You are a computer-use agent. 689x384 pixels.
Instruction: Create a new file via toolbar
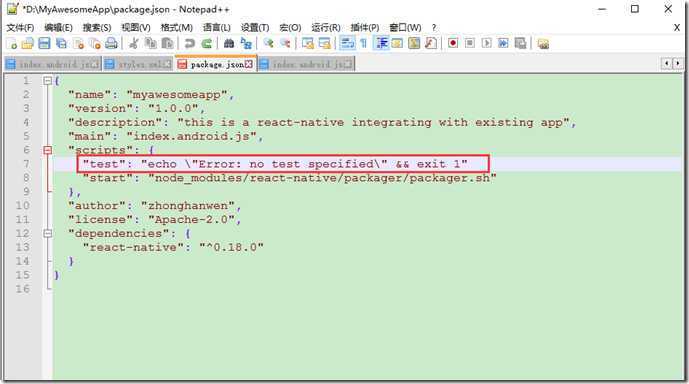[11, 43]
